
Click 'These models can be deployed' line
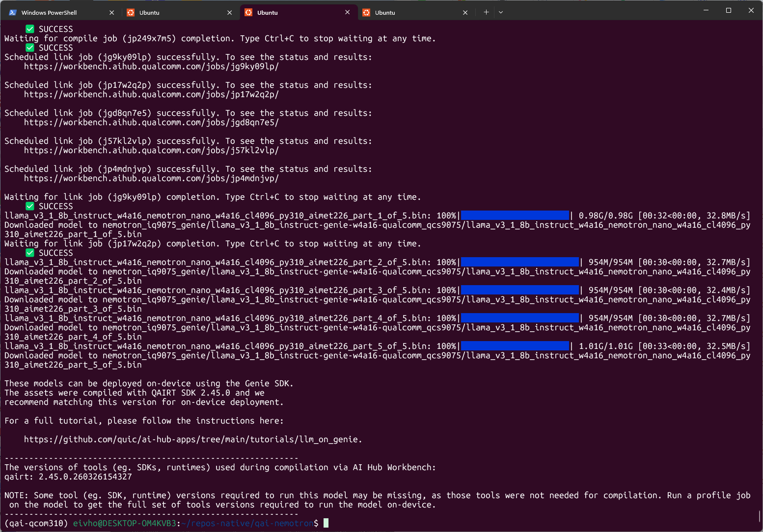(149, 383)
